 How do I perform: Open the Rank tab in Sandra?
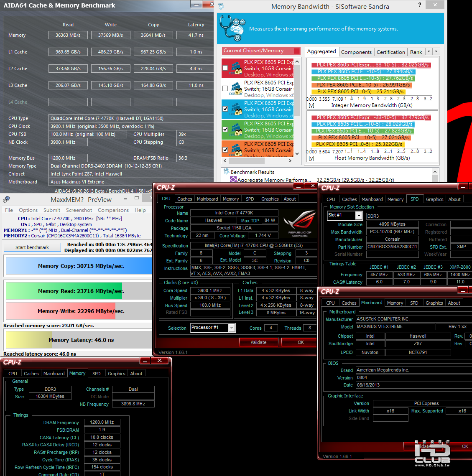[x=416, y=52]
